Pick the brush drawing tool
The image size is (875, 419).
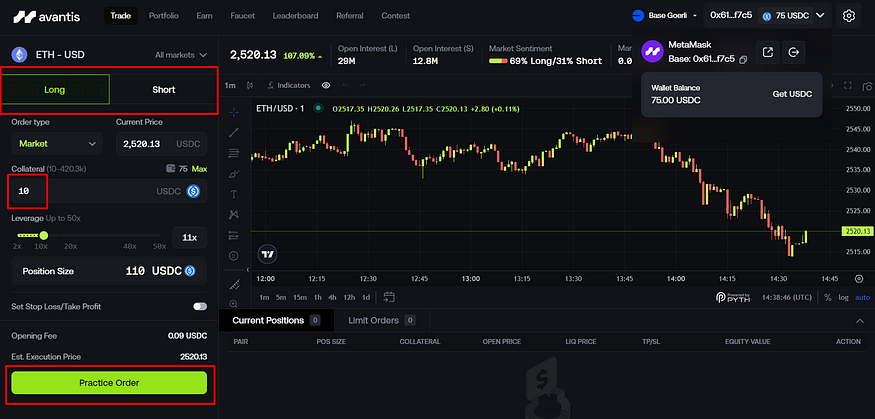pyautogui.click(x=234, y=174)
